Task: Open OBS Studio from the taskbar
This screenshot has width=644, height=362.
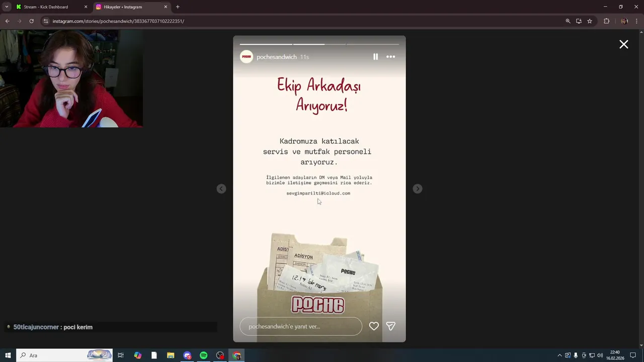Action: coord(220,355)
